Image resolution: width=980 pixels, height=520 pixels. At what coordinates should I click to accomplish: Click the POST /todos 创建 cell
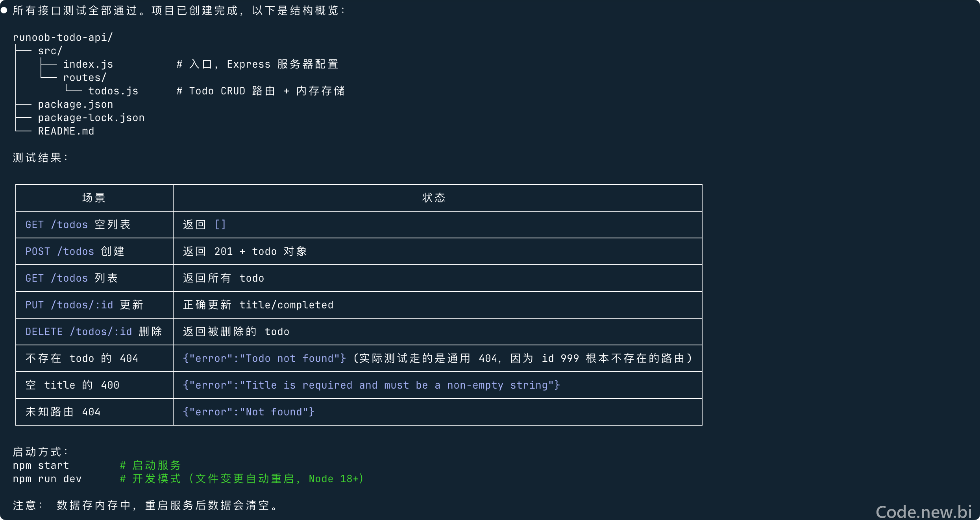tap(94, 251)
